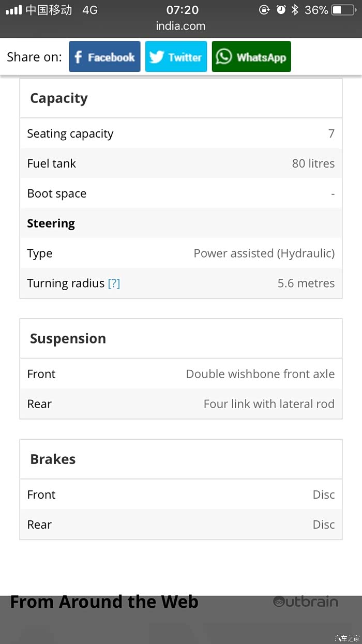Tap the Bluetooth status icon

[295, 10]
